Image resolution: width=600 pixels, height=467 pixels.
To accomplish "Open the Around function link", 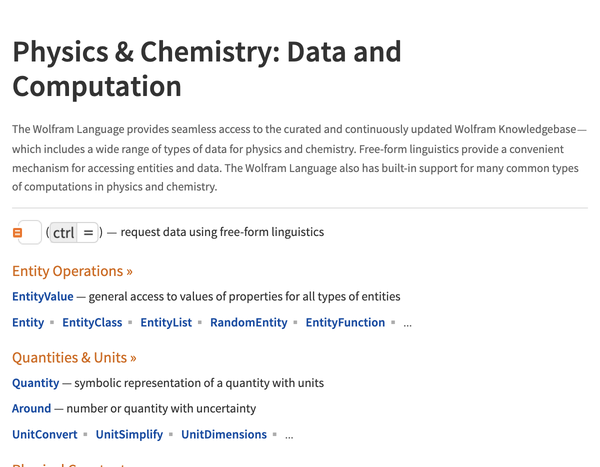I will 31,409.
